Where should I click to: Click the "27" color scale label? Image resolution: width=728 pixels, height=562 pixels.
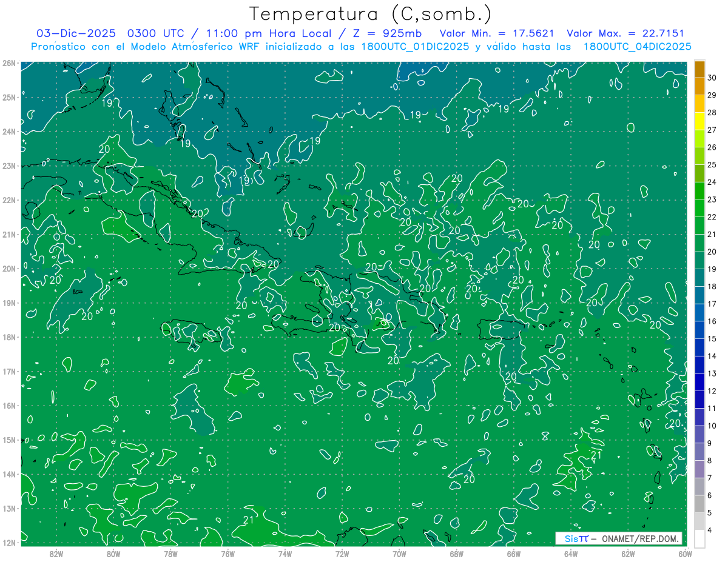[x=712, y=130]
